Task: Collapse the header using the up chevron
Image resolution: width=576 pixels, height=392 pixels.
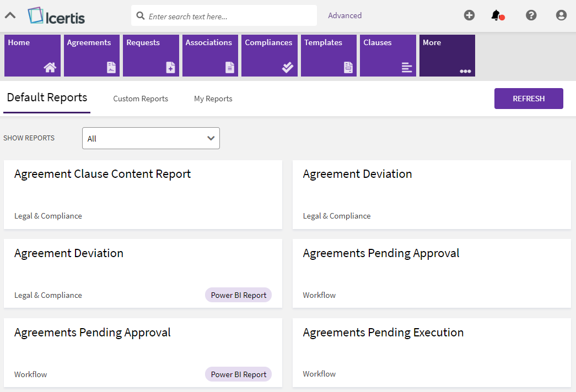Action: pos(10,15)
